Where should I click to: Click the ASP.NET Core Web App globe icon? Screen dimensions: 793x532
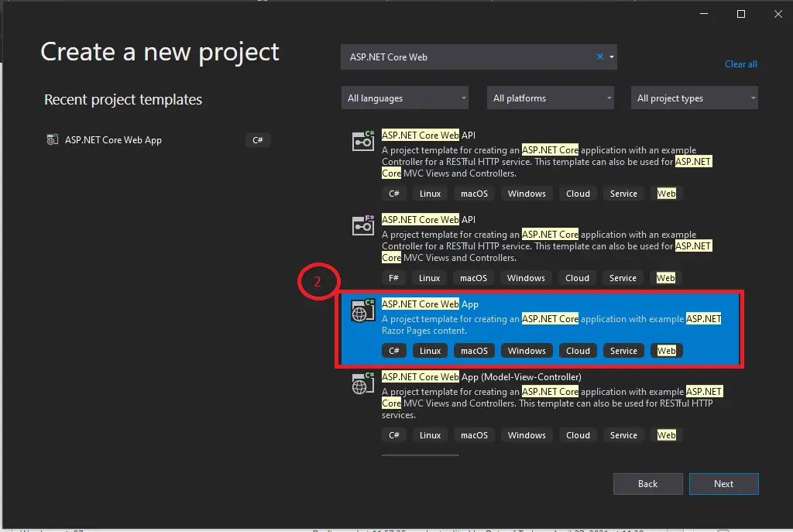point(363,311)
